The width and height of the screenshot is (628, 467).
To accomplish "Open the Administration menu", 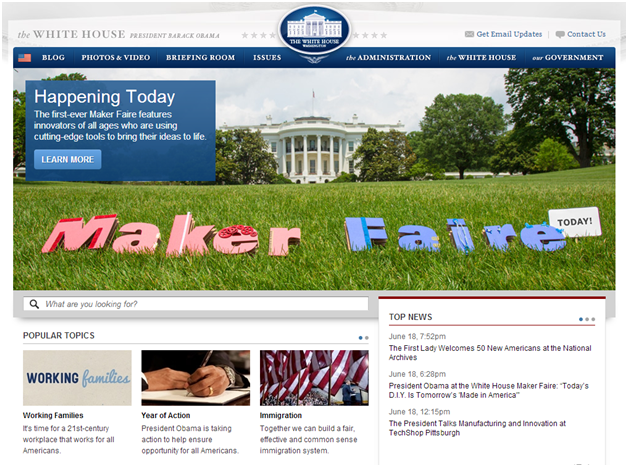I will coord(388,58).
